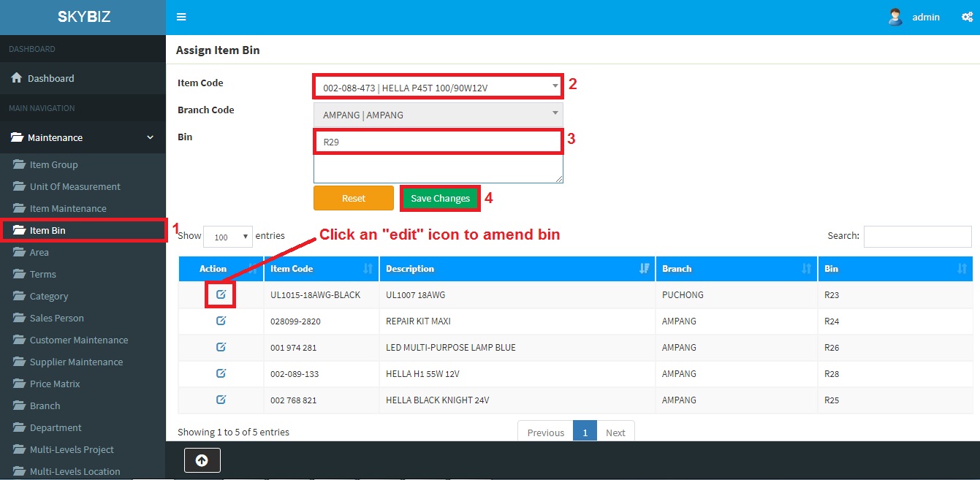Click the hamburger menu toggle icon
The width and height of the screenshot is (980, 480).
pos(181,17)
